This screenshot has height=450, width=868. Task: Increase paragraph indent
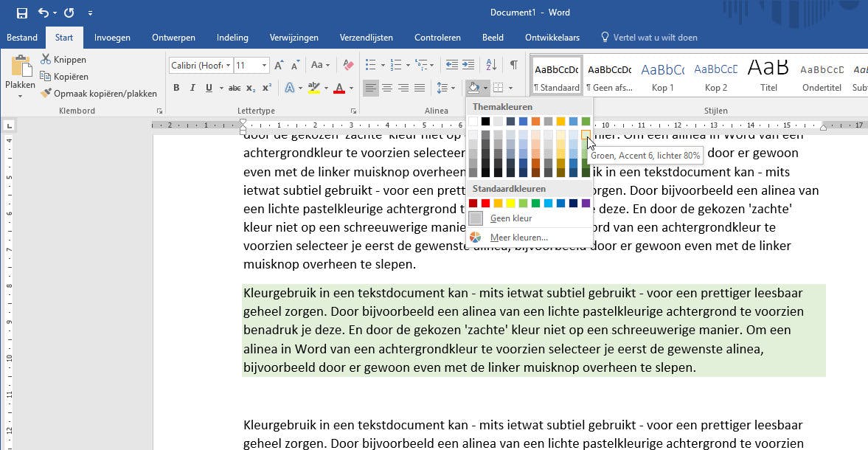pos(468,66)
